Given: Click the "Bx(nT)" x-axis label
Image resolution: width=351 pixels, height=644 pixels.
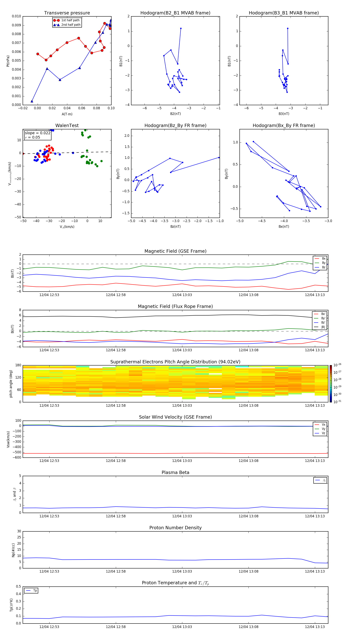Looking at the screenshot, I should [284, 227].
